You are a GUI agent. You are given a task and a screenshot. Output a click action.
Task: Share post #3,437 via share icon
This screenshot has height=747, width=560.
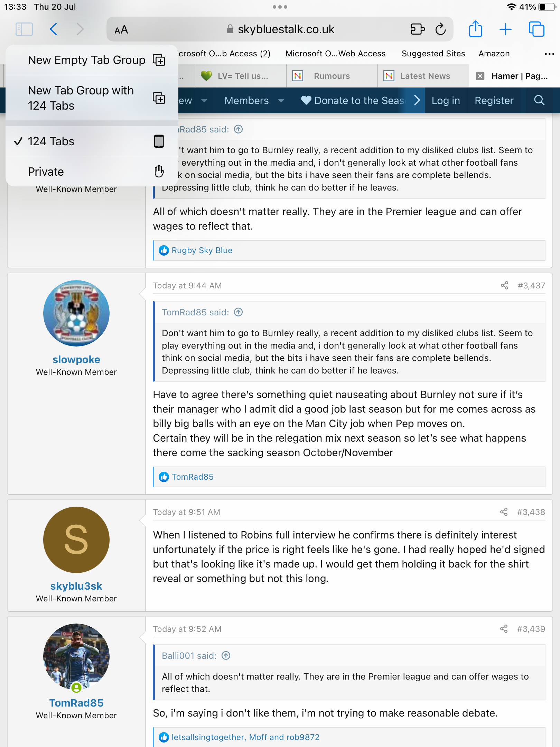pos(504,285)
